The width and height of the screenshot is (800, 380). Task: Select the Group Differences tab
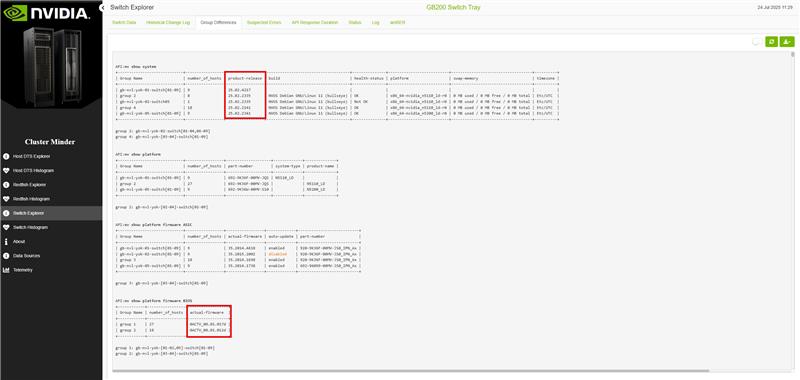218,23
